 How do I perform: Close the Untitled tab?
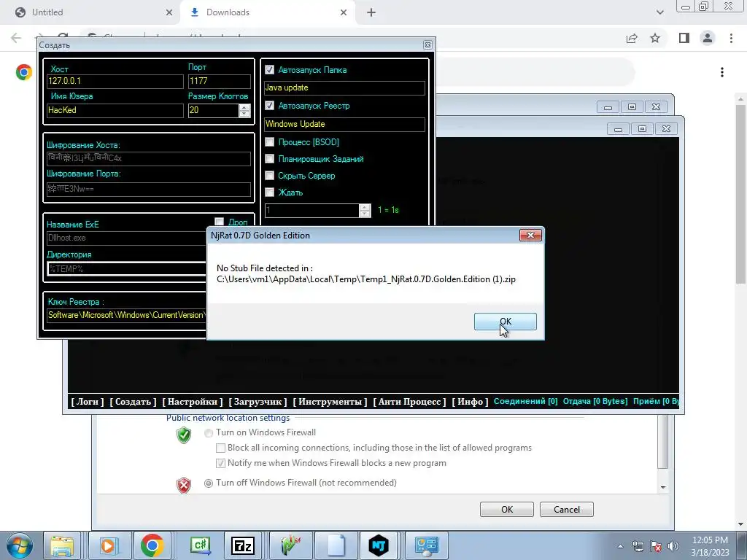click(169, 13)
